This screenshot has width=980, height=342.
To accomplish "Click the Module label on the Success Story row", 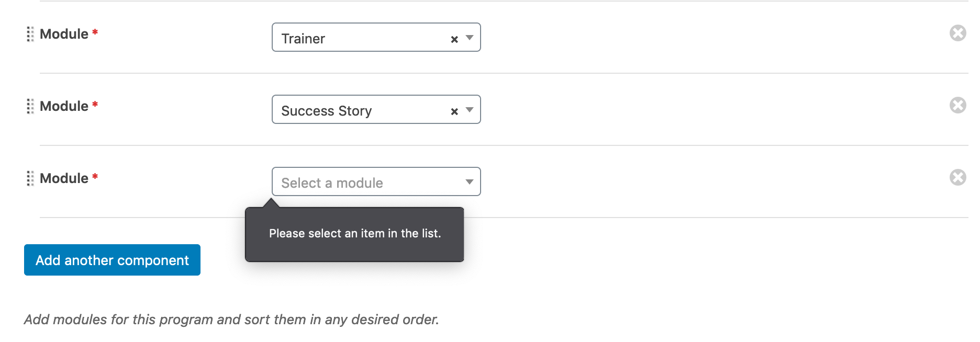I will (x=64, y=106).
